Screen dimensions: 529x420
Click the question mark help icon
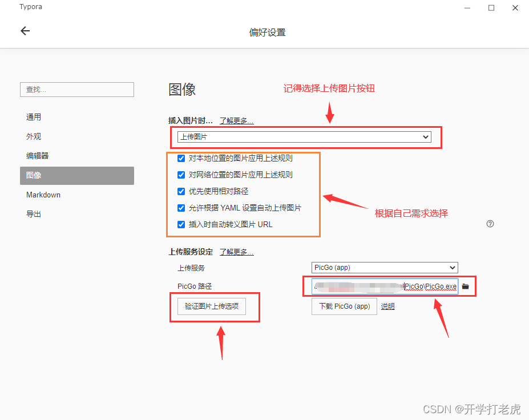490,224
